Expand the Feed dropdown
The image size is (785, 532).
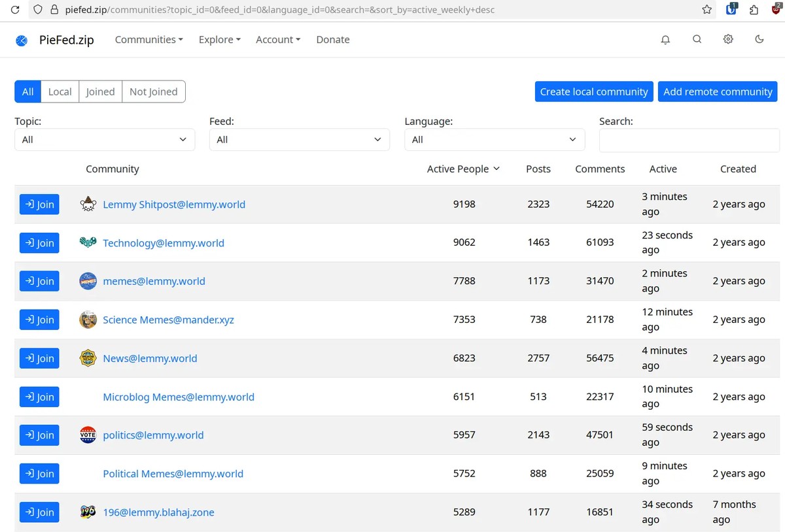(300, 139)
